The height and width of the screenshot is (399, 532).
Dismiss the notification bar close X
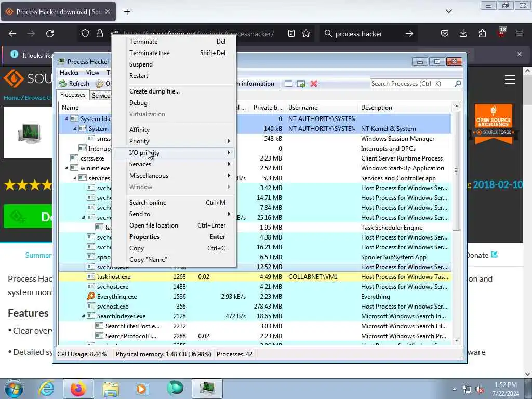pos(520,54)
